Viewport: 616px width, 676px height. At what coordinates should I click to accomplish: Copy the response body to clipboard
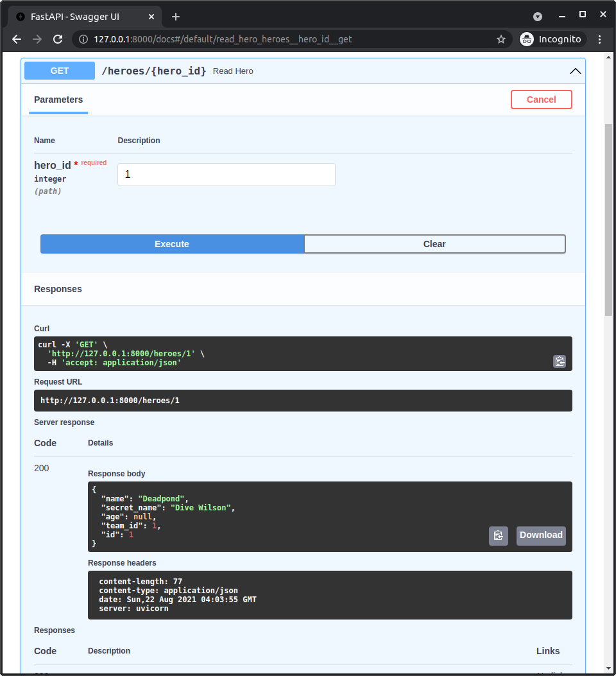pyautogui.click(x=499, y=535)
